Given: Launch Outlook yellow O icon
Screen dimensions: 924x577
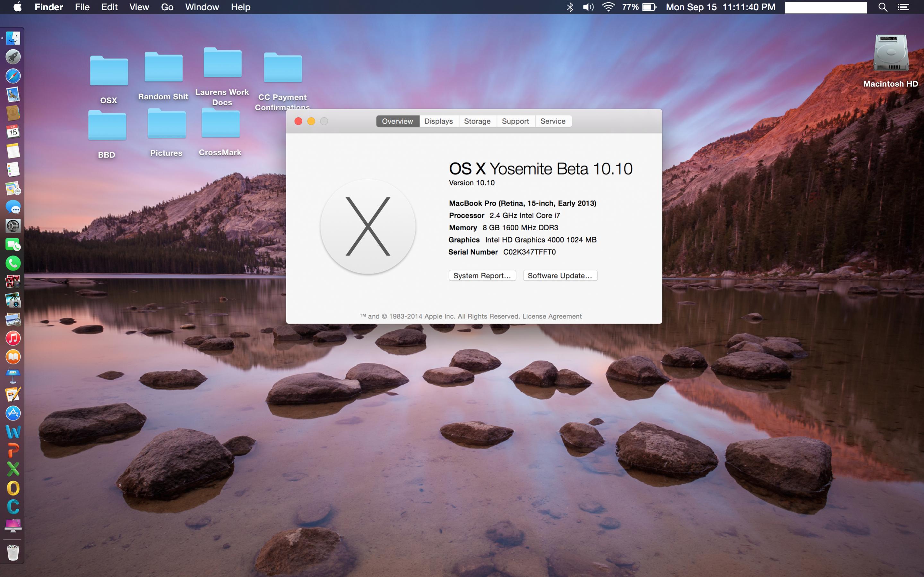Looking at the screenshot, I should click(x=13, y=488).
